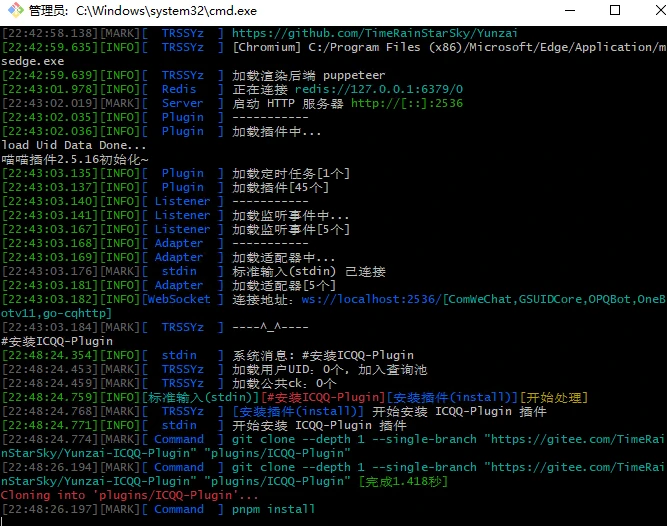This screenshot has width=668, height=526.
Task: Click the text '加载监听事件中...'
Action: (291, 215)
